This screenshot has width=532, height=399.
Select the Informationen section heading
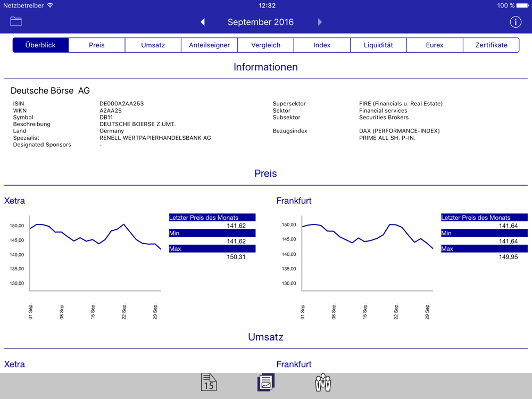pyautogui.click(x=265, y=67)
